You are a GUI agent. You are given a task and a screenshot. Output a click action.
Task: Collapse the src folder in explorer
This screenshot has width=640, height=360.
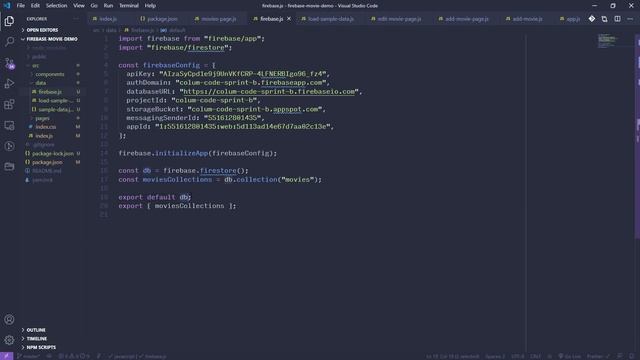(36, 65)
